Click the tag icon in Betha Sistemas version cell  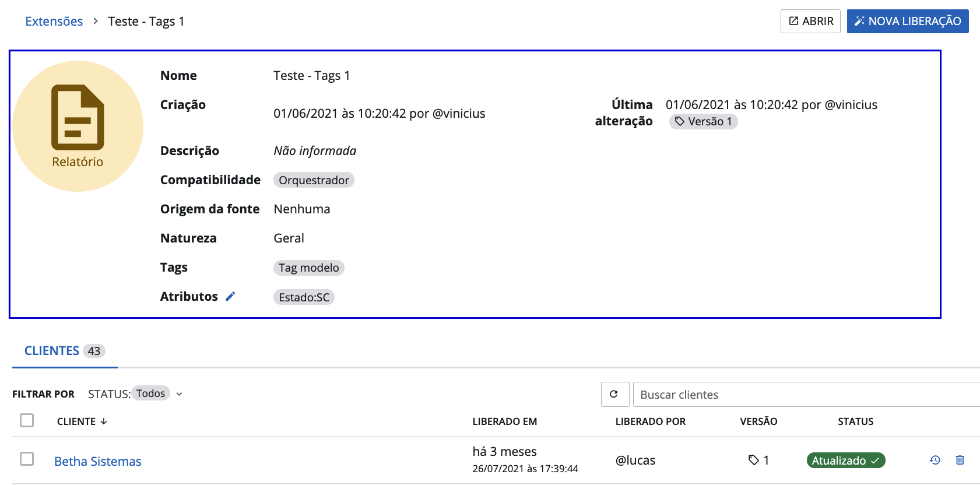[x=753, y=460]
